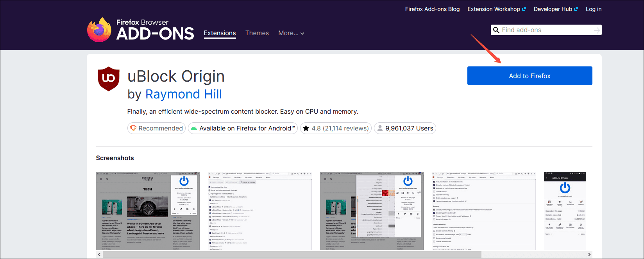Click the Screenshots heading
The width and height of the screenshot is (644, 259).
tap(115, 158)
